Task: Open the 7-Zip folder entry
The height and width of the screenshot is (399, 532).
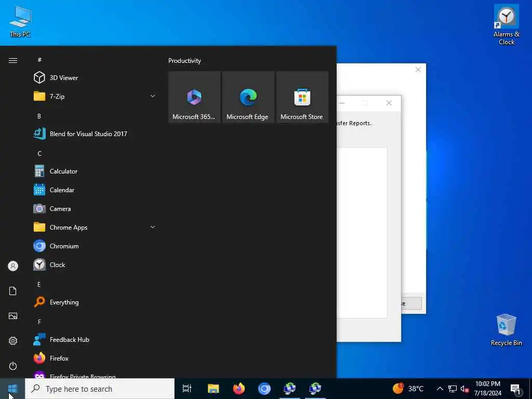Action: tap(95, 96)
